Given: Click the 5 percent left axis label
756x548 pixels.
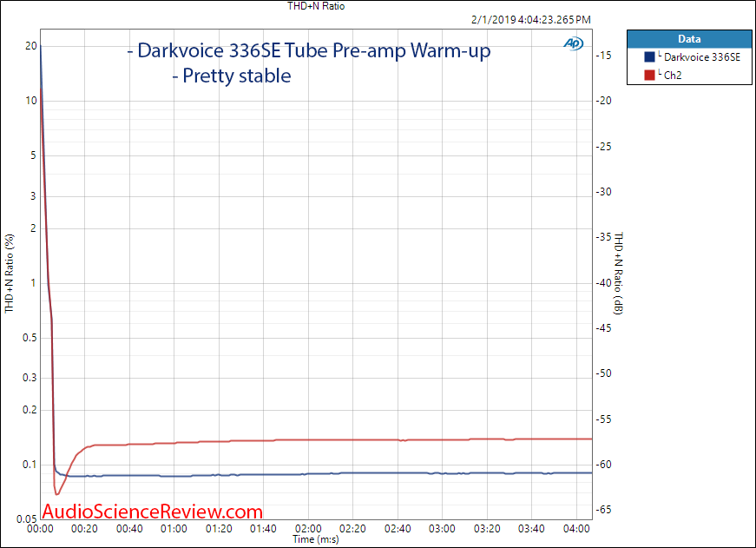Looking at the screenshot, I should [x=33, y=155].
